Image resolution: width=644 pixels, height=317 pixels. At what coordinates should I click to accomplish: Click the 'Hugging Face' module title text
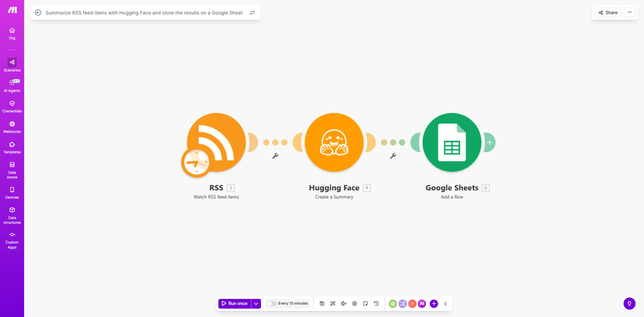(334, 188)
